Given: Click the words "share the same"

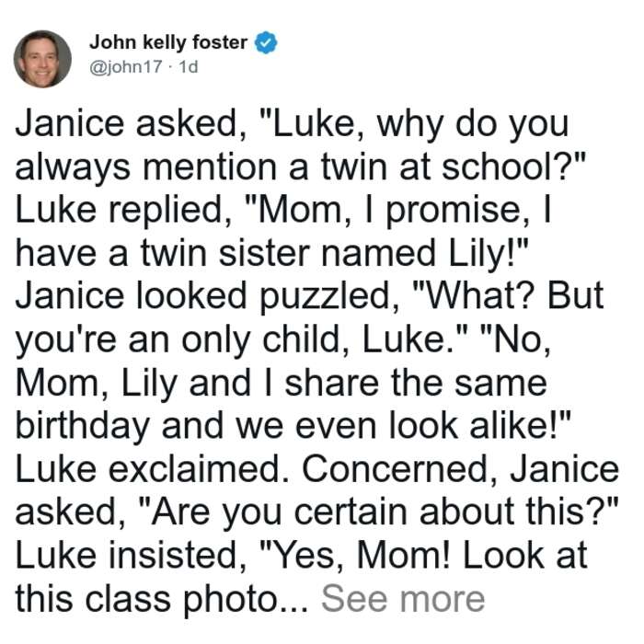Looking at the screenshot, I should coord(416,383).
